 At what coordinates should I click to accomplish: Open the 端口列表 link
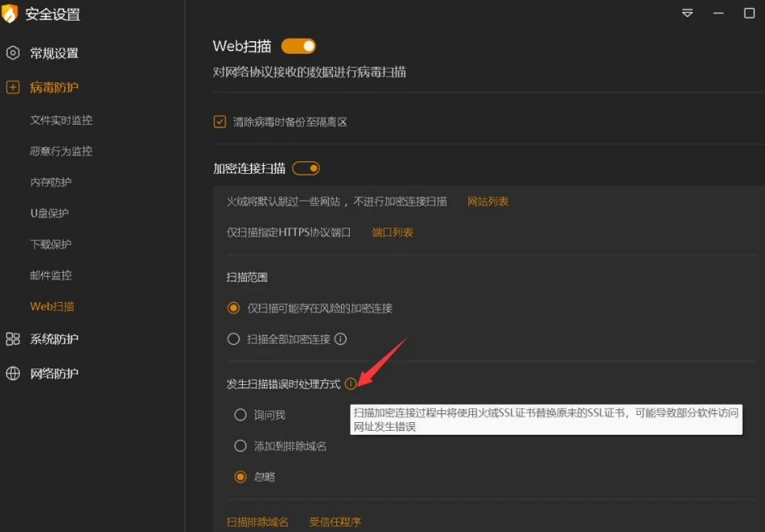392,232
